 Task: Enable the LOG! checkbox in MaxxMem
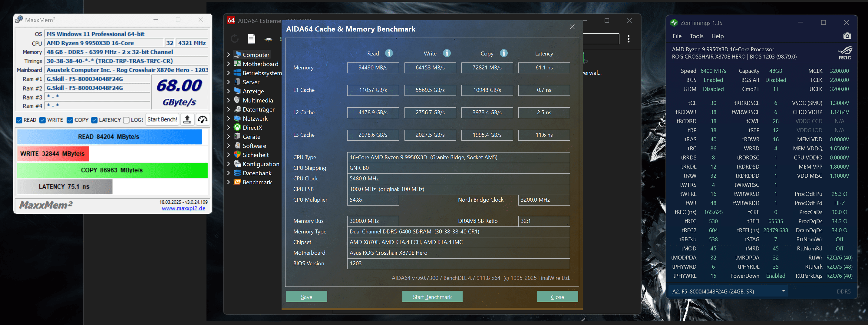tap(126, 120)
